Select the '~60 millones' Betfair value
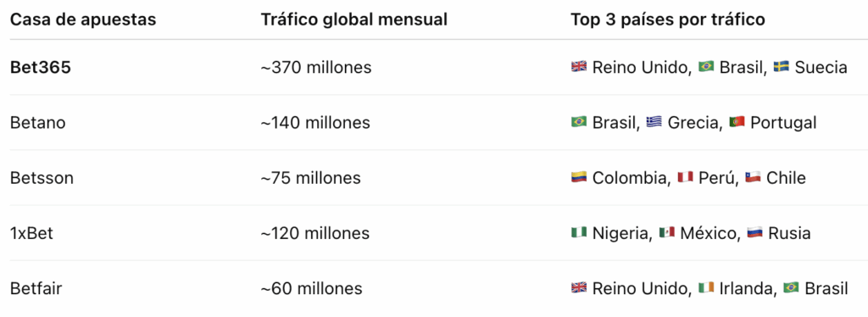The width and height of the screenshot is (868, 317). pos(311,288)
